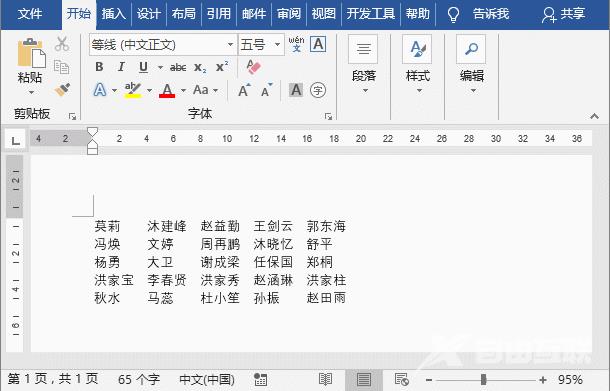
Task: Insert enclosed character (字) icon
Action: [318, 90]
